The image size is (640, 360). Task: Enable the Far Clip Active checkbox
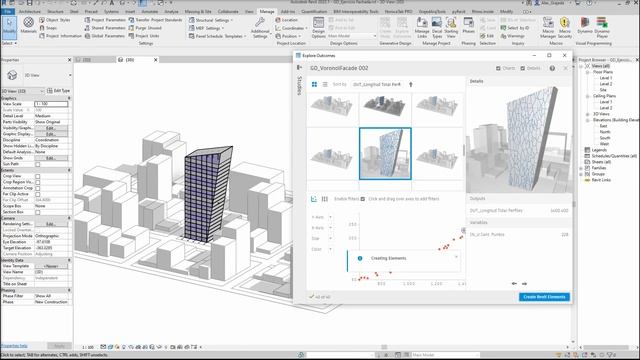coord(38,194)
